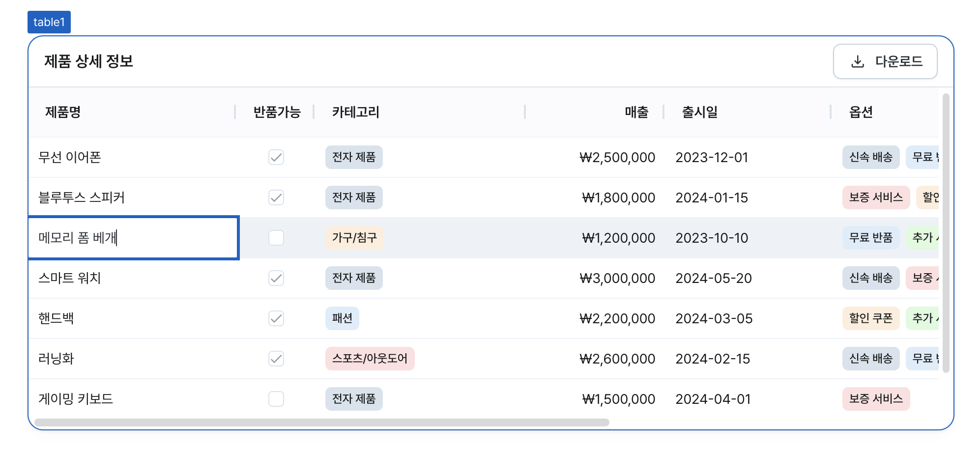Image resolution: width=980 pixels, height=451 pixels.
Task: Select the table1 label tab
Action: point(49,22)
